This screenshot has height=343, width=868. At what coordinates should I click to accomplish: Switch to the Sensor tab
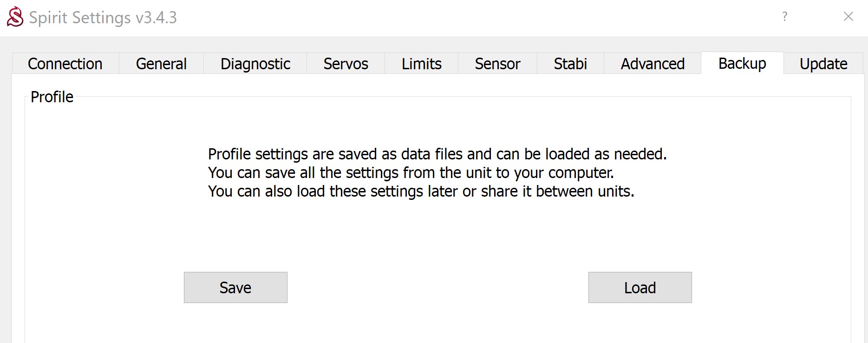[497, 64]
